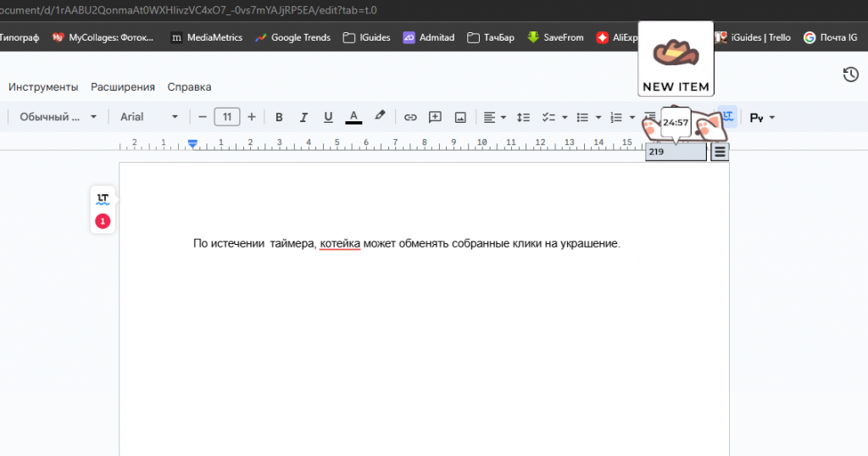The height and width of the screenshot is (456, 868).
Task: Add a comment using the toolbar icon
Action: click(x=435, y=117)
